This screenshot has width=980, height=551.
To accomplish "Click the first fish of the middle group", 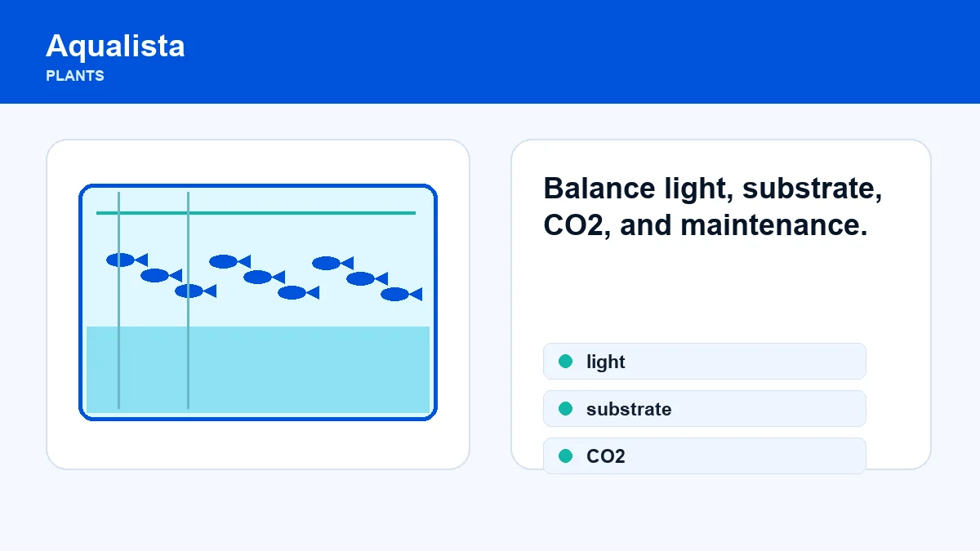I will click(x=229, y=261).
